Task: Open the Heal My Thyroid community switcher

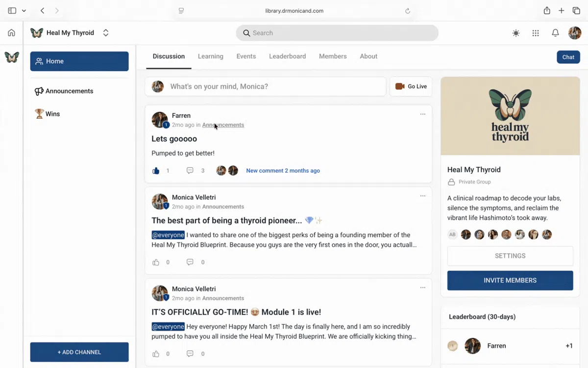Action: click(70, 33)
